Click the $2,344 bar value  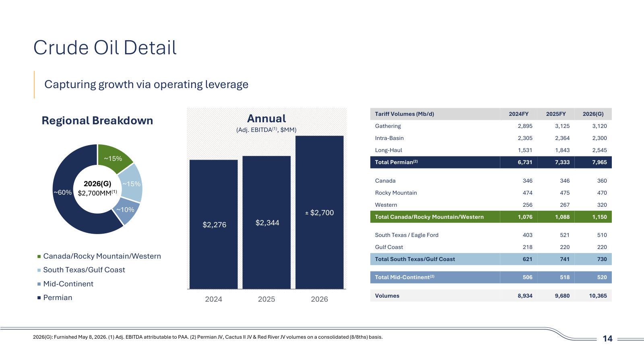click(x=267, y=223)
